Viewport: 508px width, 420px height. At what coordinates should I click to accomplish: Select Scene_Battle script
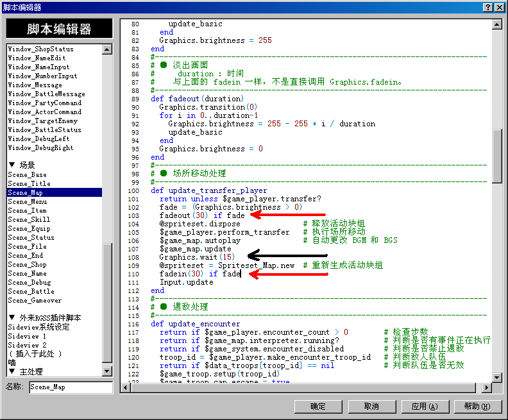[x=31, y=292]
